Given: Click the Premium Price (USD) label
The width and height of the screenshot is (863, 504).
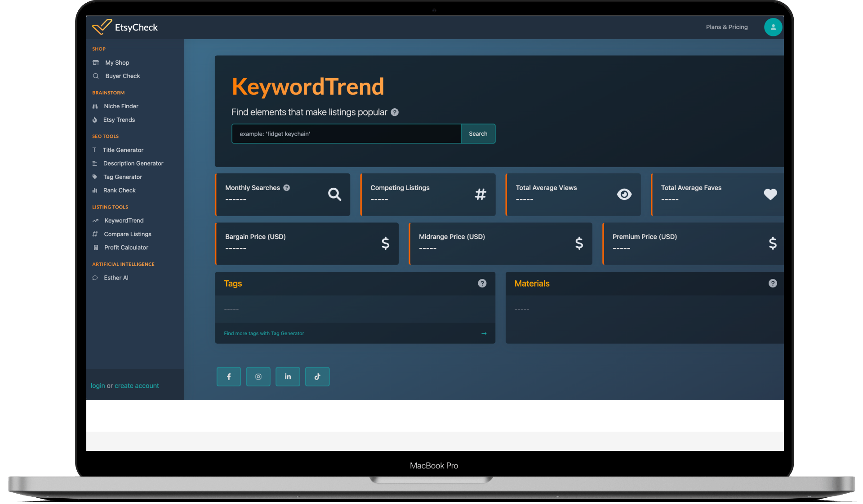Looking at the screenshot, I should (645, 237).
